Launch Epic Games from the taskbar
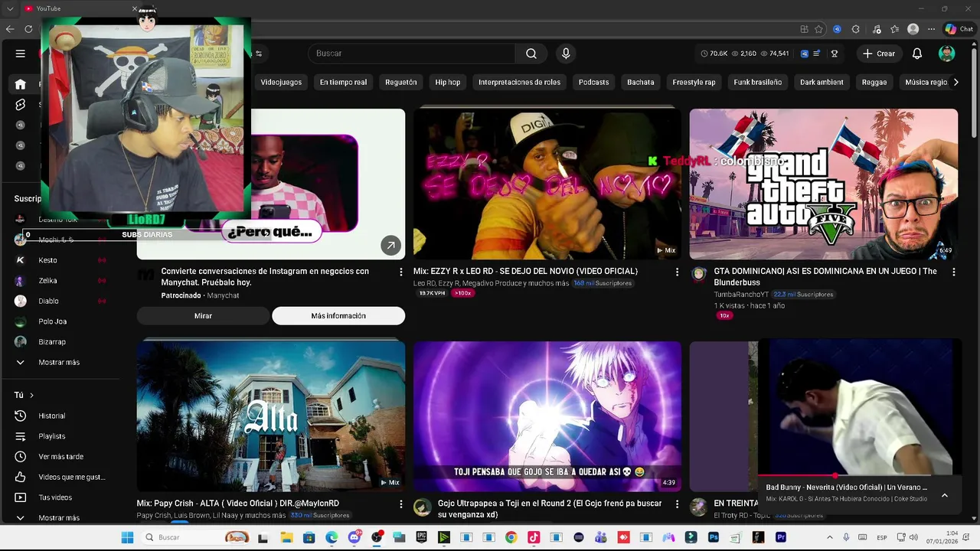The width and height of the screenshot is (980, 551). coord(421,537)
